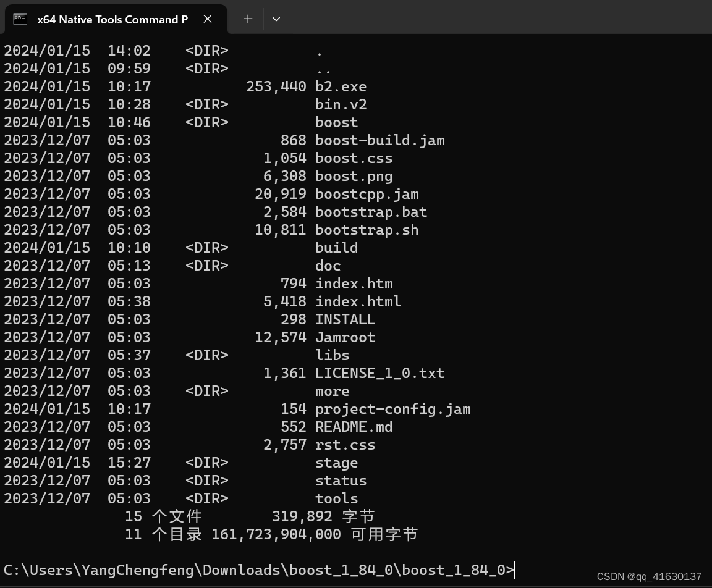
Task: Click the bootstrap.bat file name
Action: pyautogui.click(x=371, y=212)
